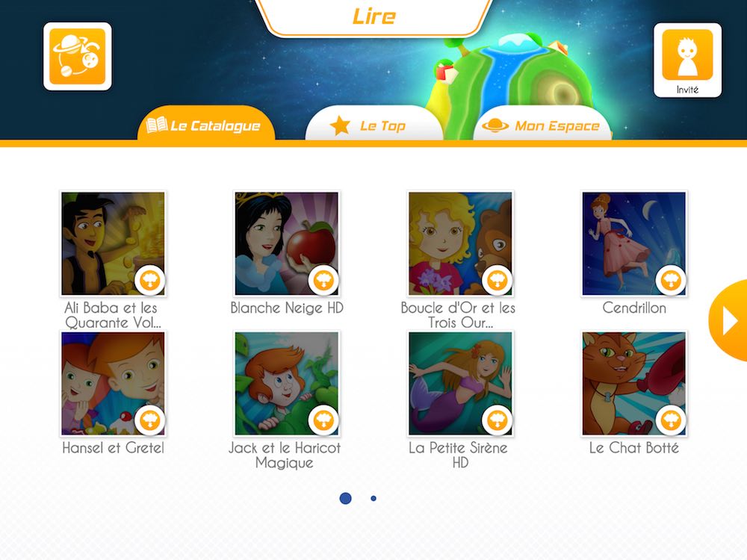Open the Cendrillon book cover

coord(634,244)
